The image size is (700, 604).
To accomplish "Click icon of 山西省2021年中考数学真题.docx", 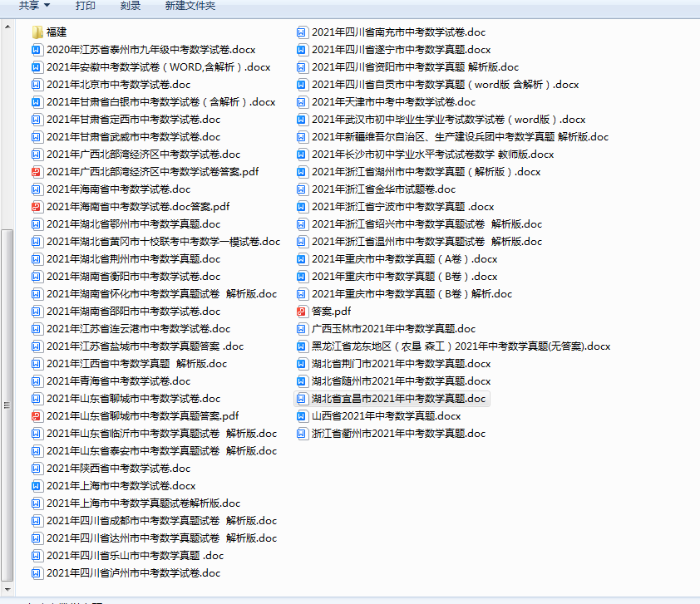I will pyautogui.click(x=302, y=416).
